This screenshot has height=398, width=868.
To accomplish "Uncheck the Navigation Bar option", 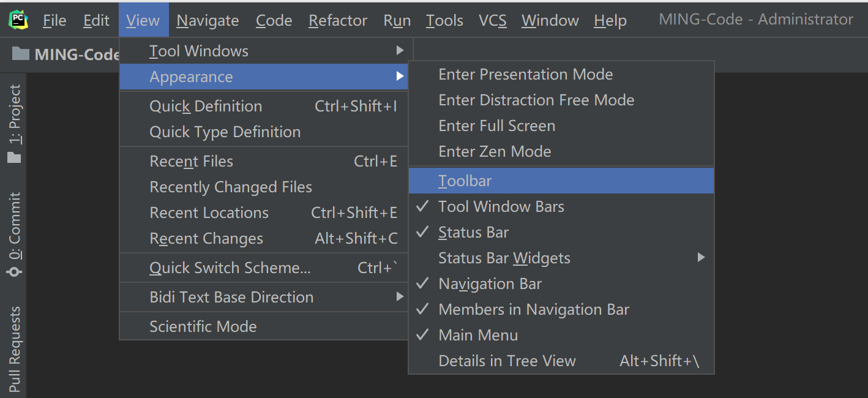I will pyautogui.click(x=490, y=284).
